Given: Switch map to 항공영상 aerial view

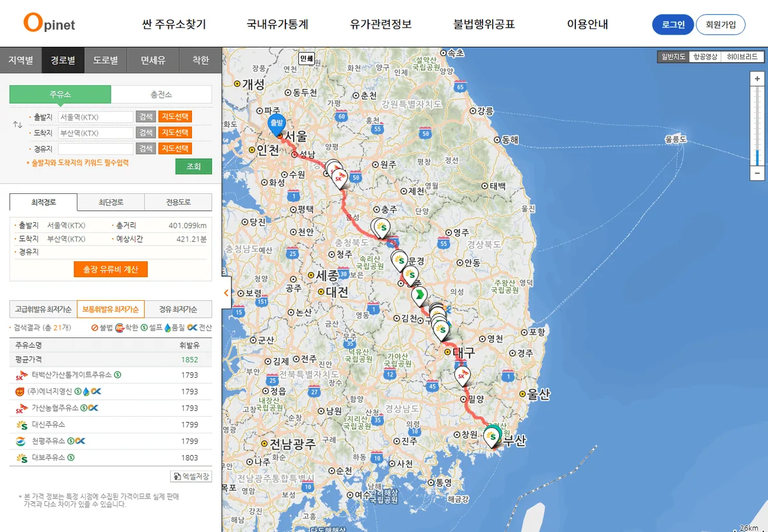Looking at the screenshot, I should pos(705,57).
